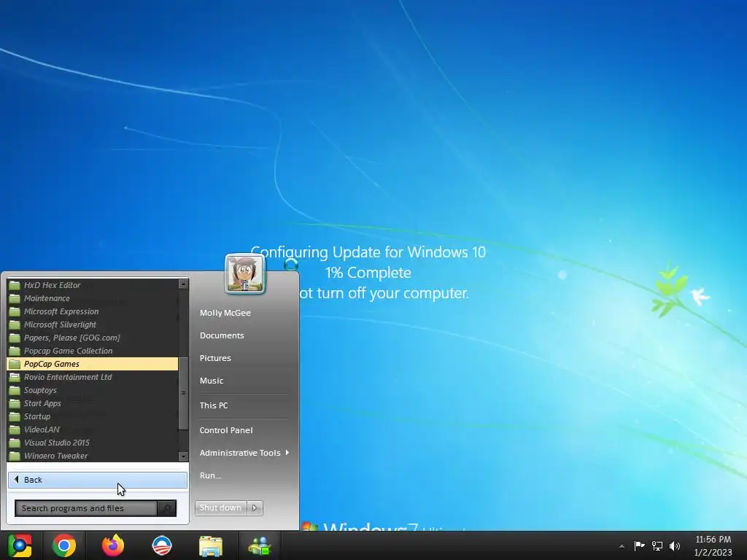Open the Startup folder
Screen dimensions: 747x560
93,416
